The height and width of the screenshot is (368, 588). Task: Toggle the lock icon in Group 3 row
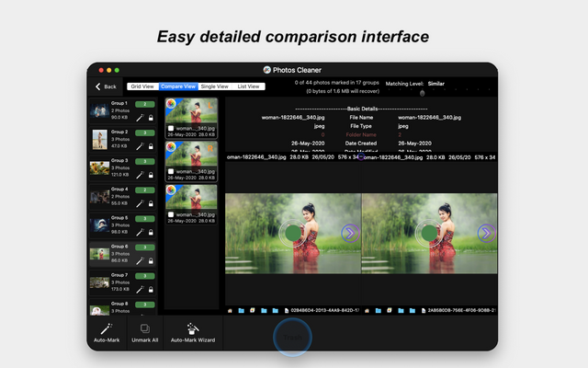pos(151,175)
